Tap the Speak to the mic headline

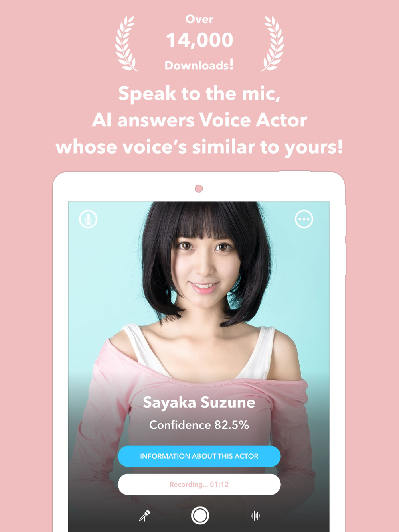[x=199, y=94]
